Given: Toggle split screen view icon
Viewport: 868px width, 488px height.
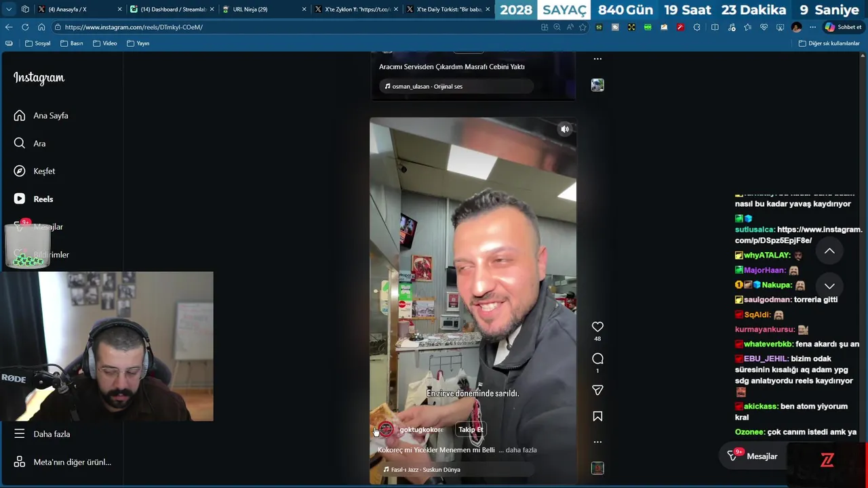Looking at the screenshot, I should (715, 27).
